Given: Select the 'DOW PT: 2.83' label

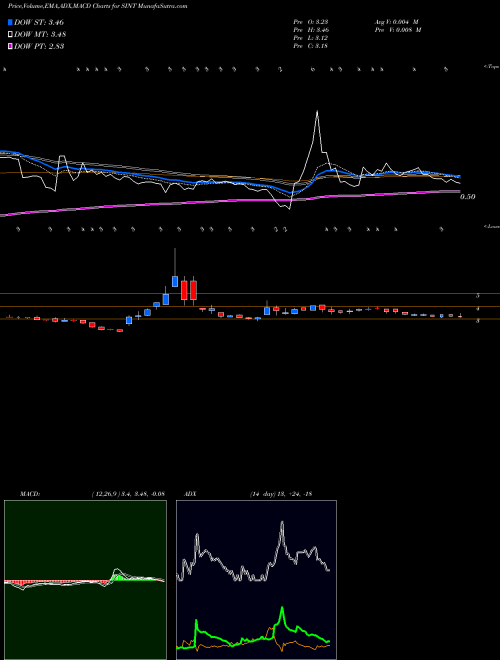Looking at the screenshot, I should click(39, 46).
